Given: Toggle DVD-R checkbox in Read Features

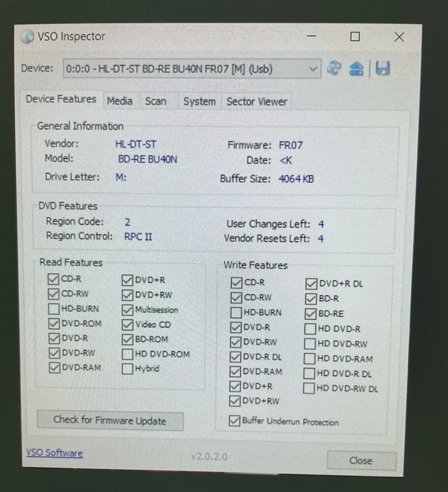Looking at the screenshot, I should tap(54, 338).
